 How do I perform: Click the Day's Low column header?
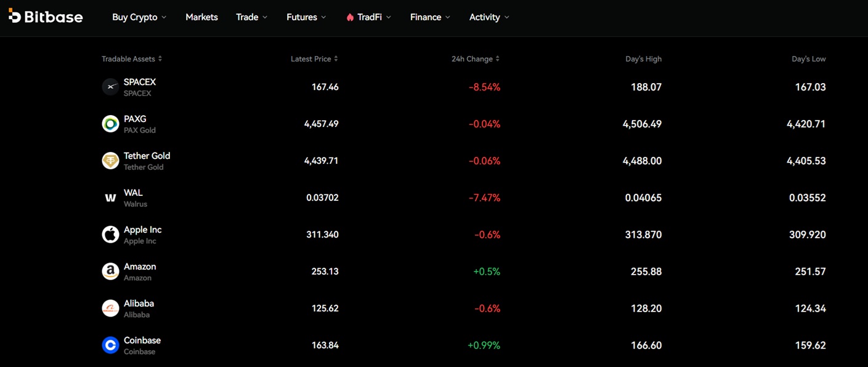coord(808,59)
